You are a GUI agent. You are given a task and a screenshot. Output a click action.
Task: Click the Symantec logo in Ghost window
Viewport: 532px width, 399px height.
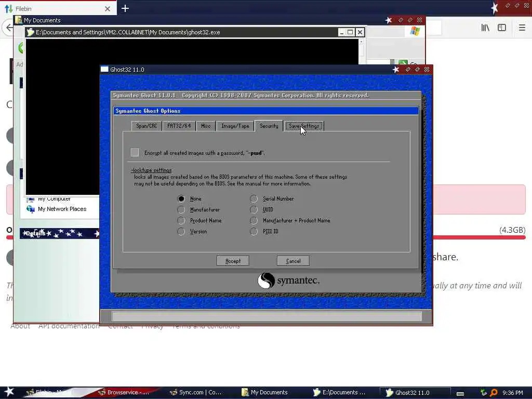(288, 281)
